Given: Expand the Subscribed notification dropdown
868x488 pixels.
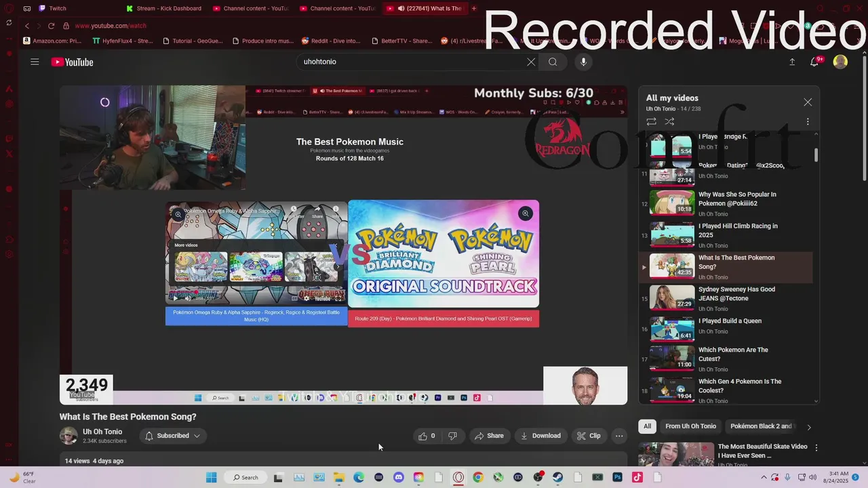Looking at the screenshot, I should (x=173, y=436).
